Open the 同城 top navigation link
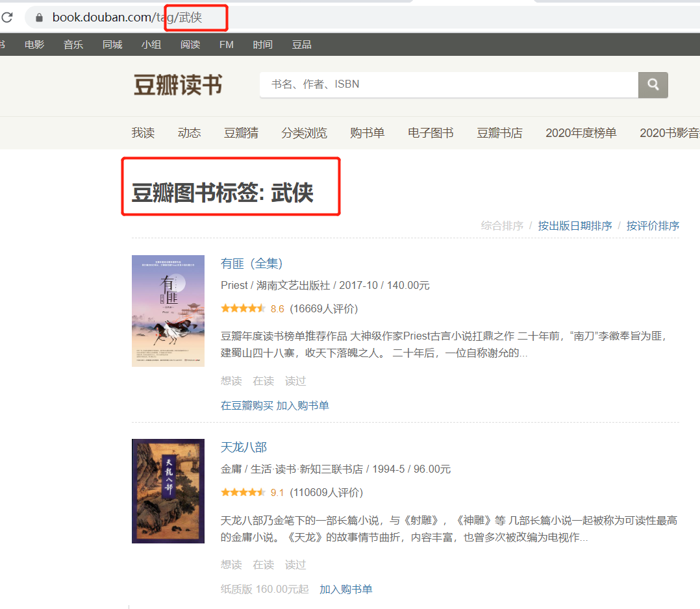The width and height of the screenshot is (700, 609). click(x=112, y=45)
